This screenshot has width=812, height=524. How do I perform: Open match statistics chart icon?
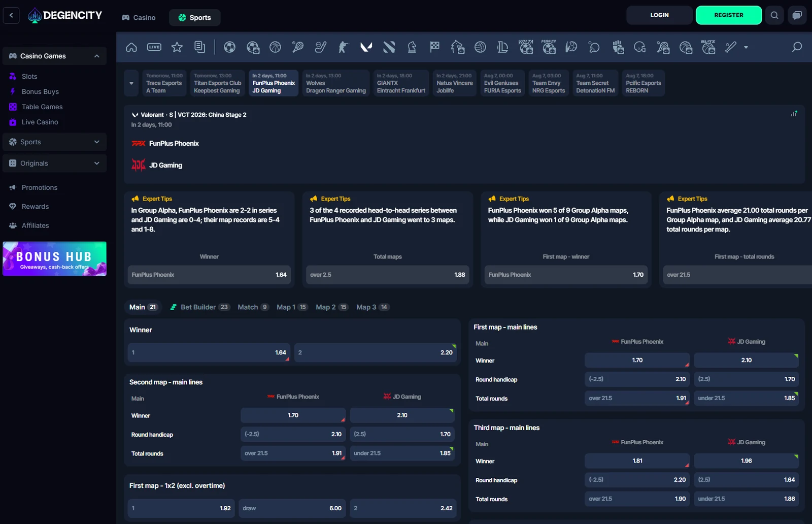pyautogui.click(x=794, y=114)
